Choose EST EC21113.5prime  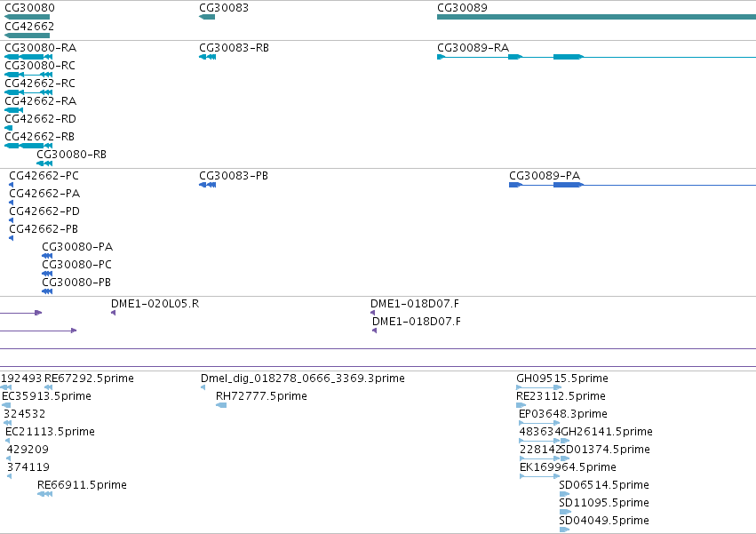coord(50,432)
